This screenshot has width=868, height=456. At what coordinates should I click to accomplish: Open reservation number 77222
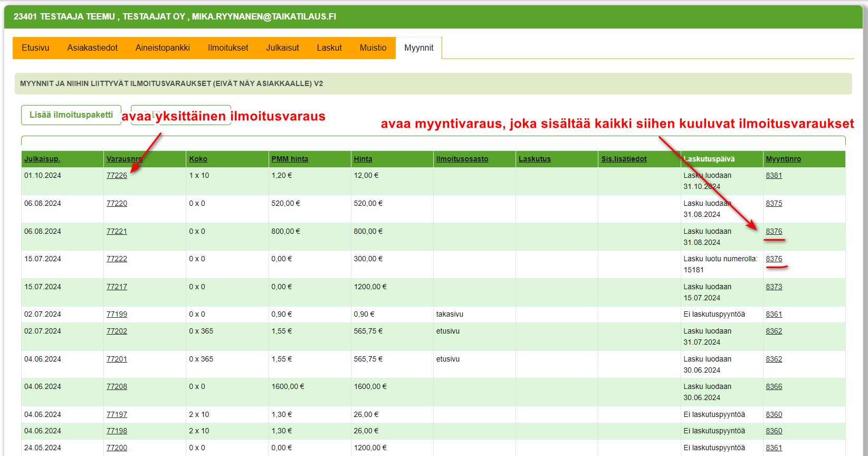click(117, 259)
